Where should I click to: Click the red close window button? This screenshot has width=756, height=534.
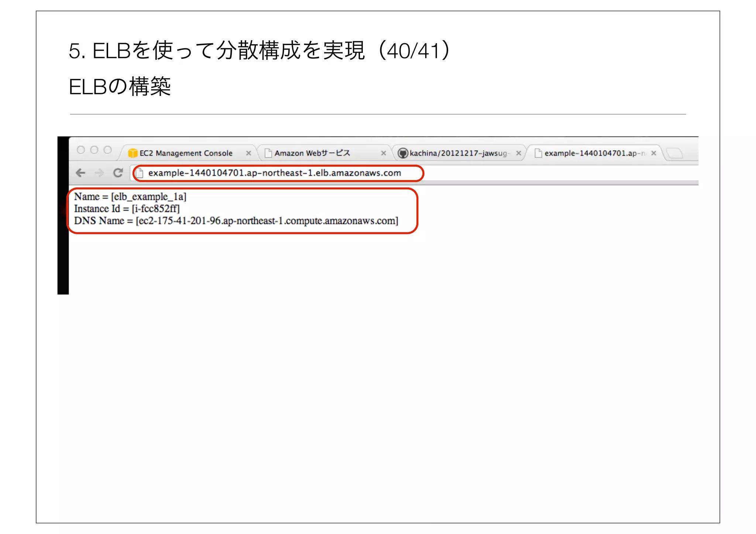coord(81,150)
